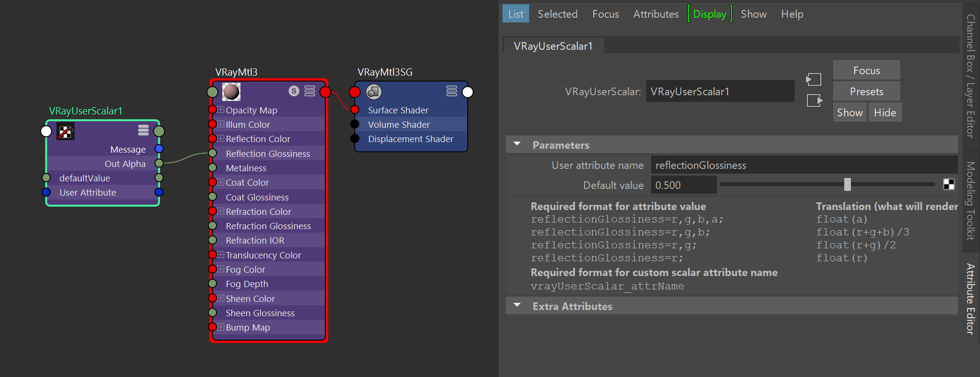Image resolution: width=980 pixels, height=377 pixels.
Task: Click the Default value number field
Action: click(x=684, y=185)
